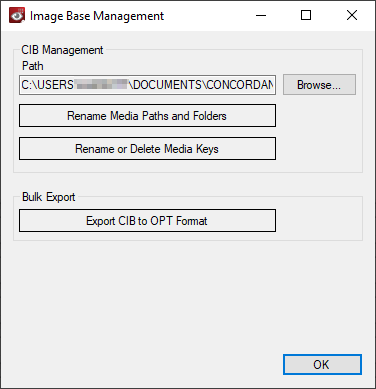Confirm with the OK button

click(x=322, y=364)
